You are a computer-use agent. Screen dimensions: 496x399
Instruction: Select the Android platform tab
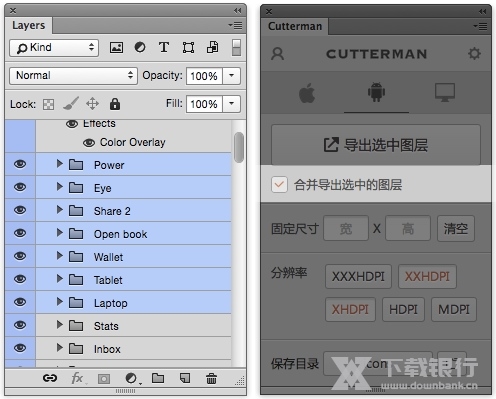tap(376, 92)
